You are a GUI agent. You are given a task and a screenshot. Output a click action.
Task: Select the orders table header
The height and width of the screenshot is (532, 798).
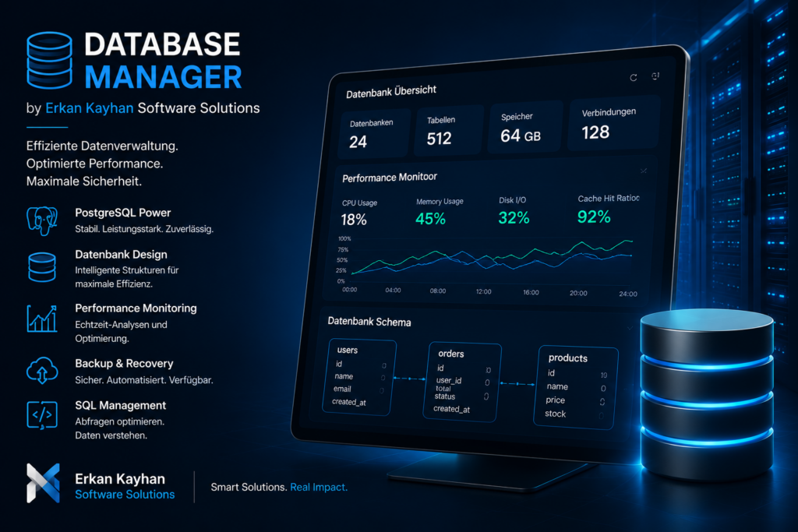click(x=451, y=354)
